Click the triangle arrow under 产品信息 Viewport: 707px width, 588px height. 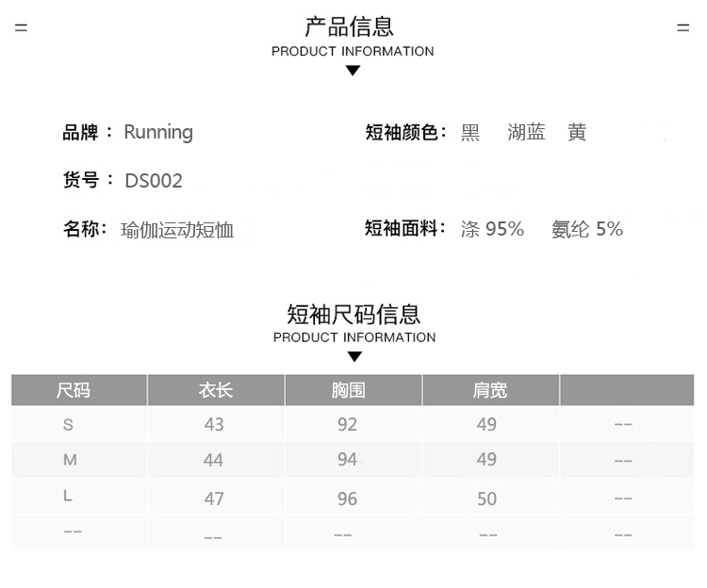353,71
